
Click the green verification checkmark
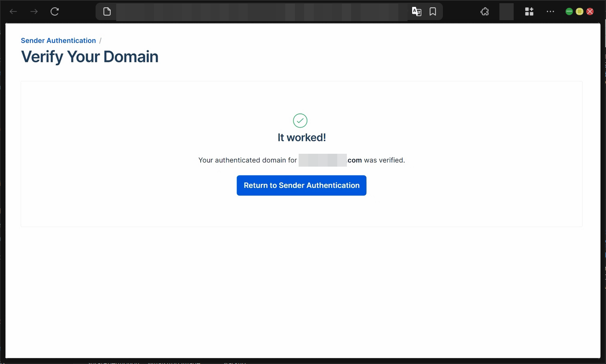coord(300,120)
